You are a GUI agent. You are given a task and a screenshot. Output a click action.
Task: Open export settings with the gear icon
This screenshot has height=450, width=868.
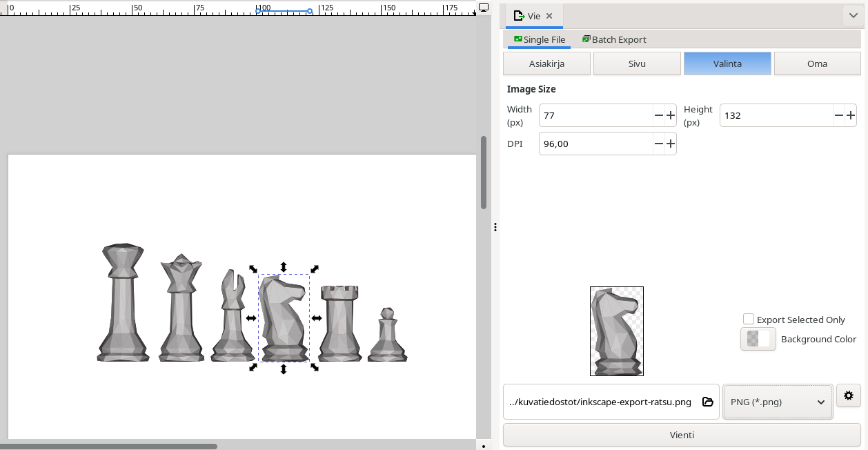coord(848,395)
